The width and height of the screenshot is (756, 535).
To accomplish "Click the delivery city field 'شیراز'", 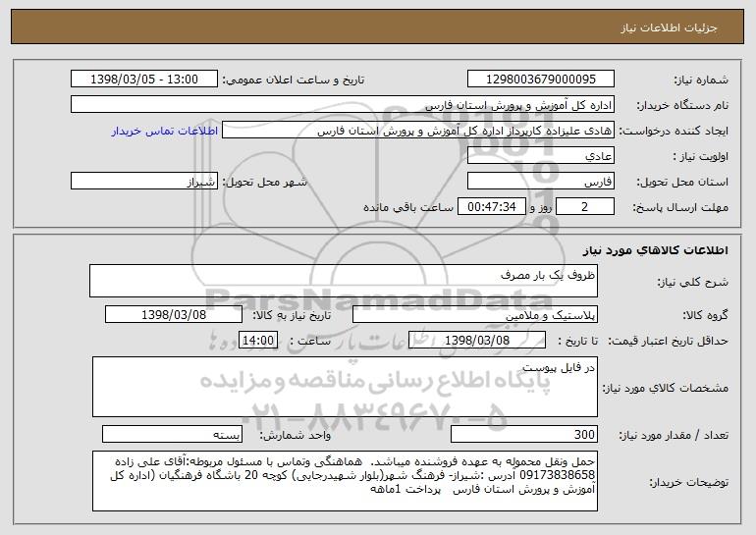I will tap(144, 181).
